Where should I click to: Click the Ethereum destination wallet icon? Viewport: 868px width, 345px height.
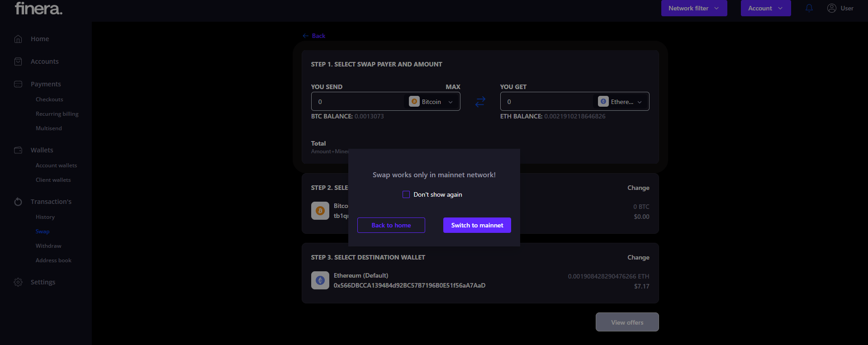pos(320,280)
